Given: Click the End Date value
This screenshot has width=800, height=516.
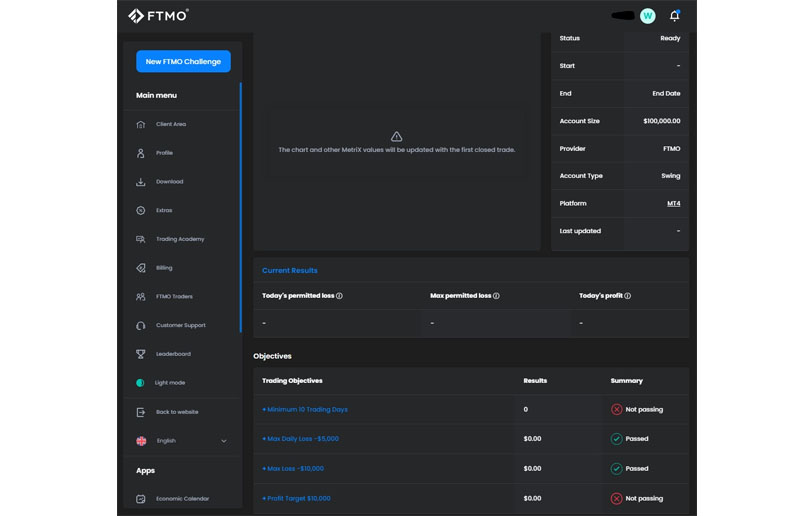Looking at the screenshot, I should coord(666,93).
